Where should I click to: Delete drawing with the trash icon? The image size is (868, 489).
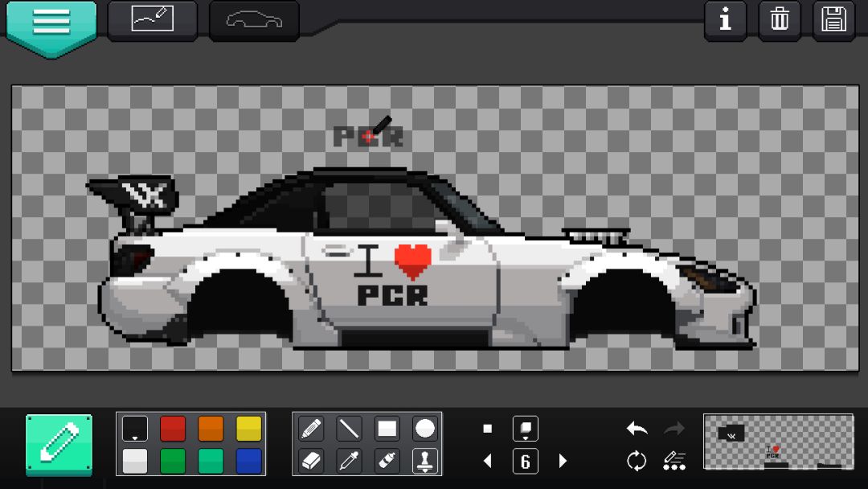780,19
